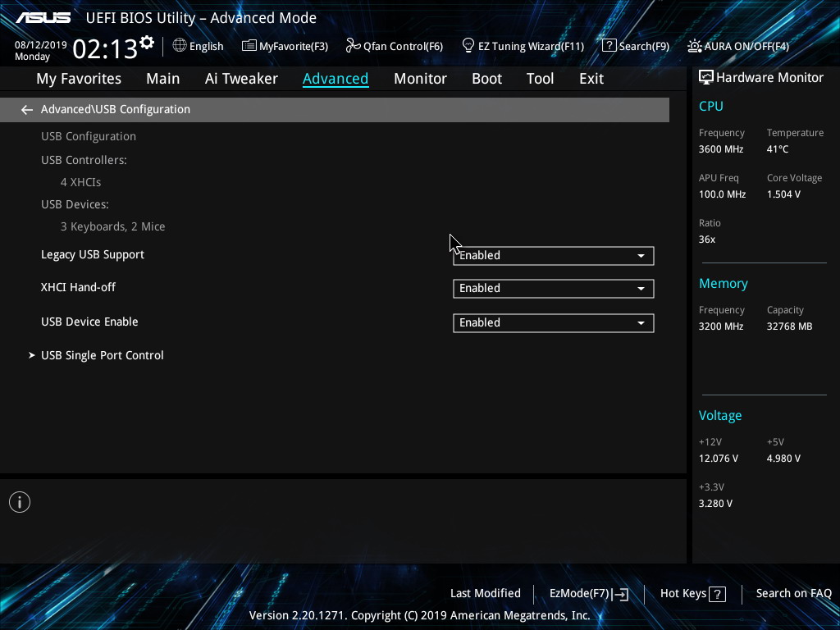Click the back arrow in the breadcrumb
The image size is (840, 630).
click(x=27, y=110)
